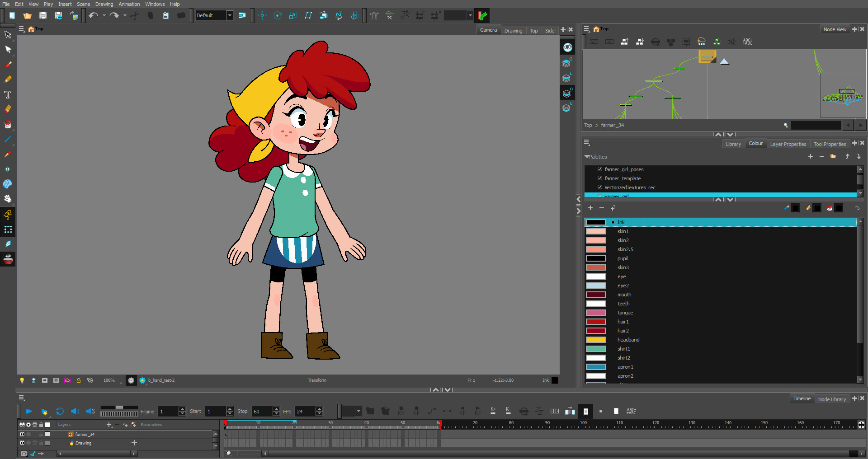
Task: Toggle the farmer_girl_poses palette checkmark
Action: point(600,169)
